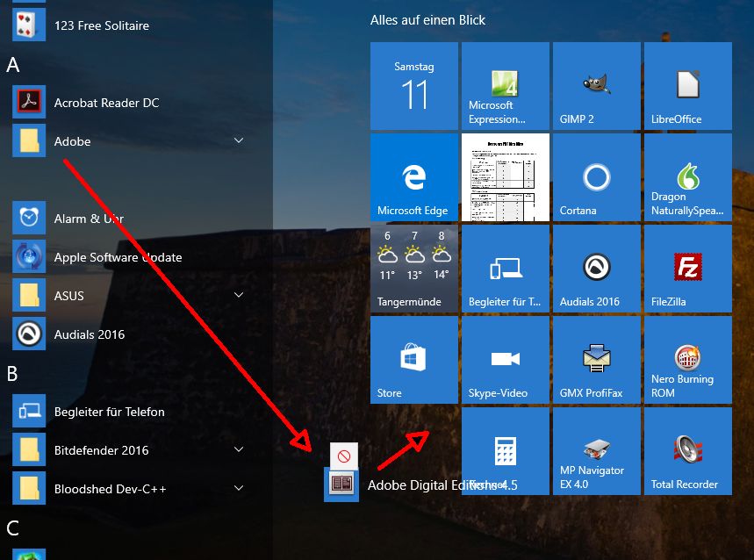Launch the MP Navigator EX 4.0 tile

pos(597,451)
